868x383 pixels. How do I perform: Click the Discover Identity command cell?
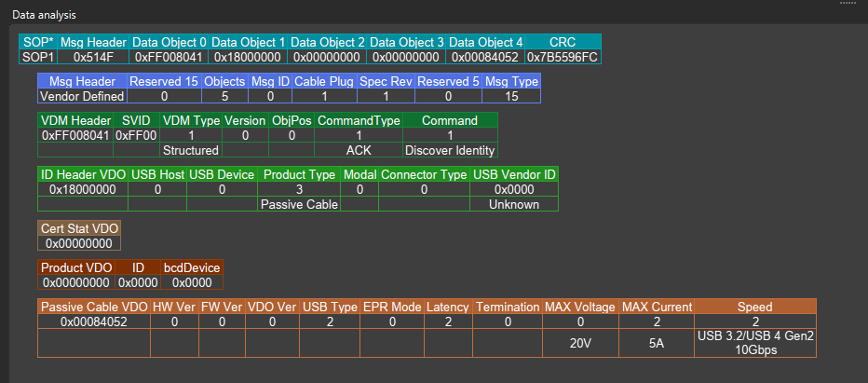(450, 150)
